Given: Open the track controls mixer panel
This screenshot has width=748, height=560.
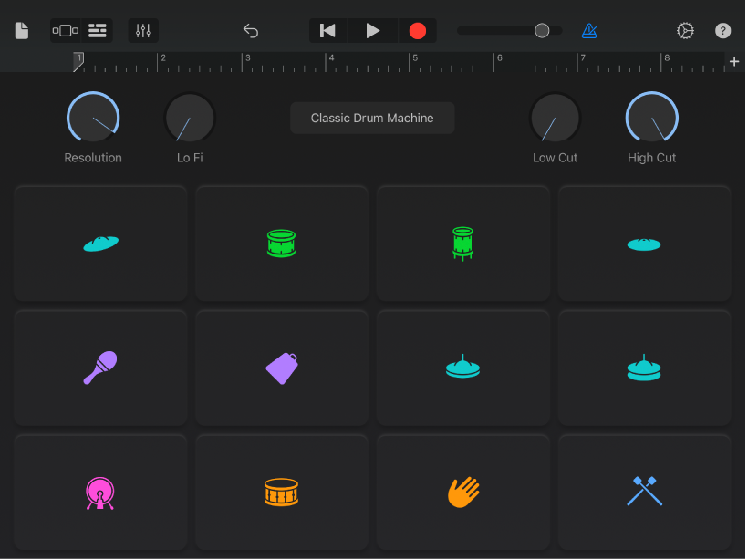Looking at the screenshot, I should (142, 30).
